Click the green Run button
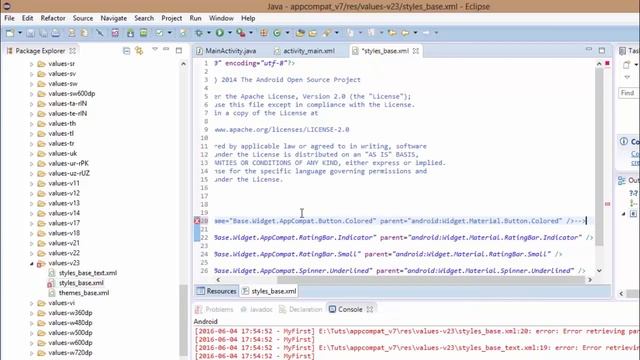 (x=220, y=33)
